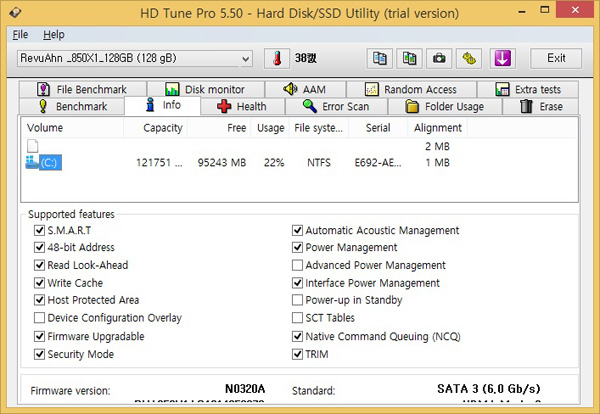Click the N0320A firmware version value
Viewport: 600px width, 414px height.
point(245,389)
